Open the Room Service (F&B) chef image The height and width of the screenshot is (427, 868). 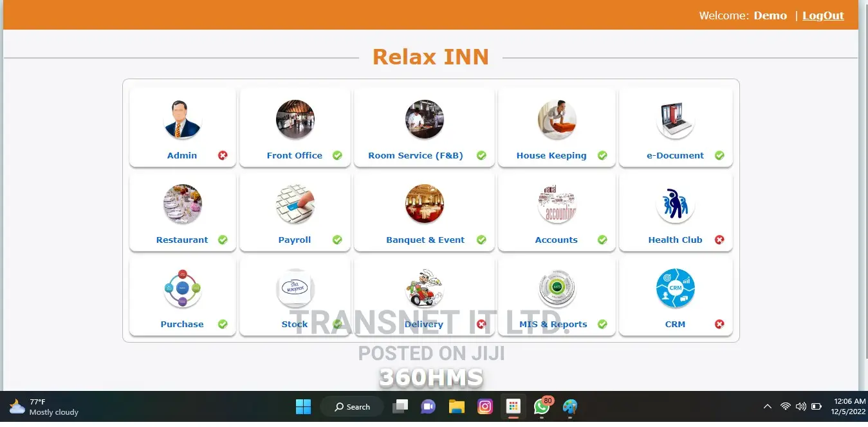point(424,119)
